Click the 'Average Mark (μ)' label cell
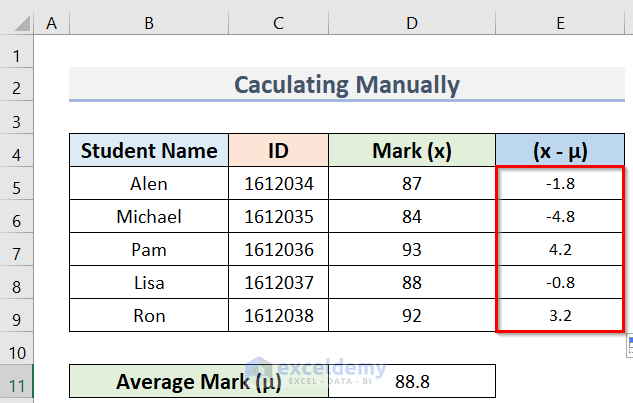This screenshot has width=633, height=403. click(199, 381)
